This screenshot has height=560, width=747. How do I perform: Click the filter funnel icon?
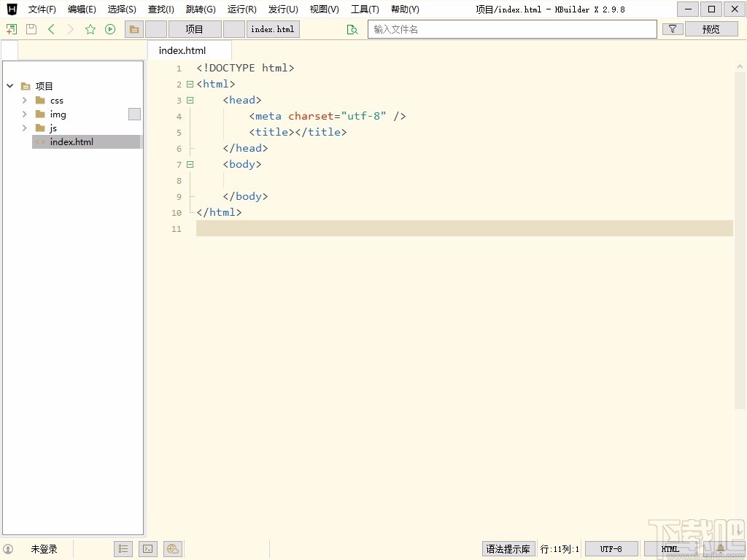(673, 29)
